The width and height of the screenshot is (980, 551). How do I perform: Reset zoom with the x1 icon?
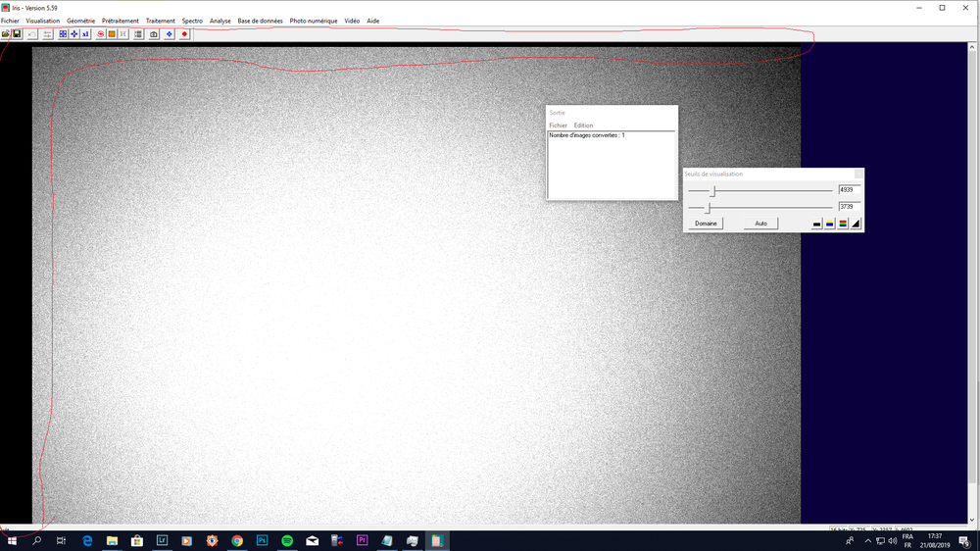(85, 34)
